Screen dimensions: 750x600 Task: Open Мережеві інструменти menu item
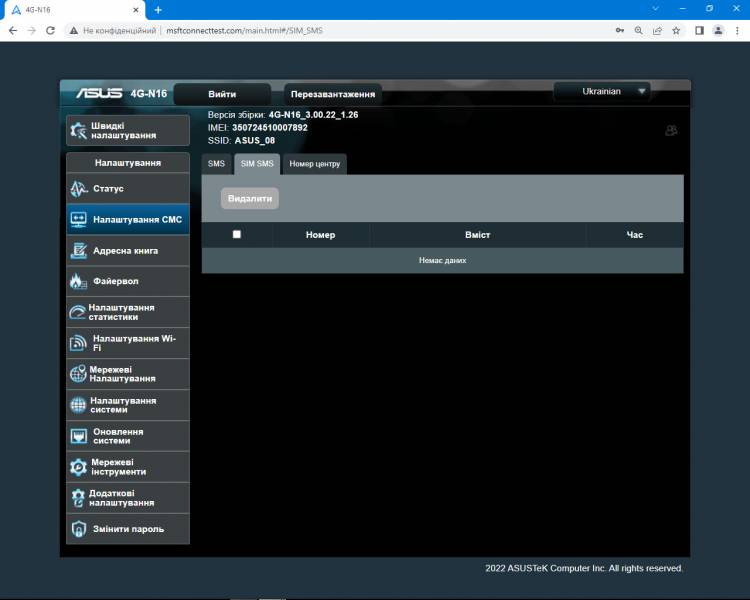coord(128,467)
